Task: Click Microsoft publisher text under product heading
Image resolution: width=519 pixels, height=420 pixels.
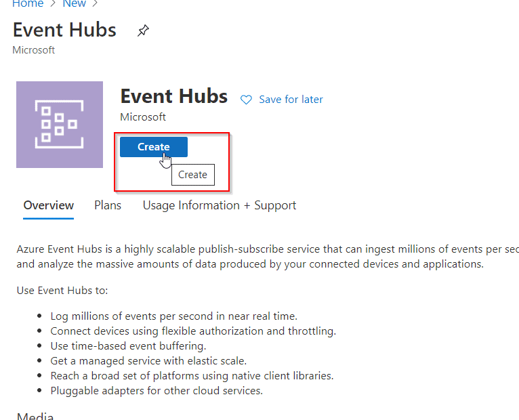Action: (143, 117)
